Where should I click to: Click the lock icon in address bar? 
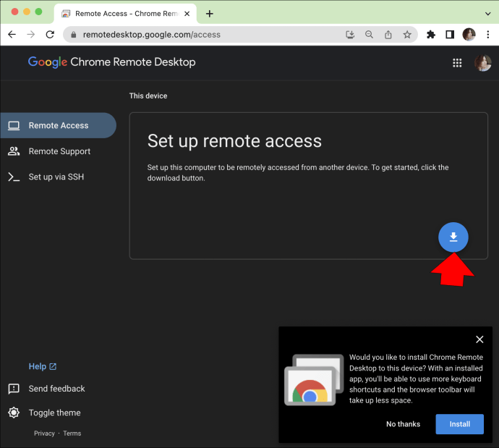coord(73,35)
